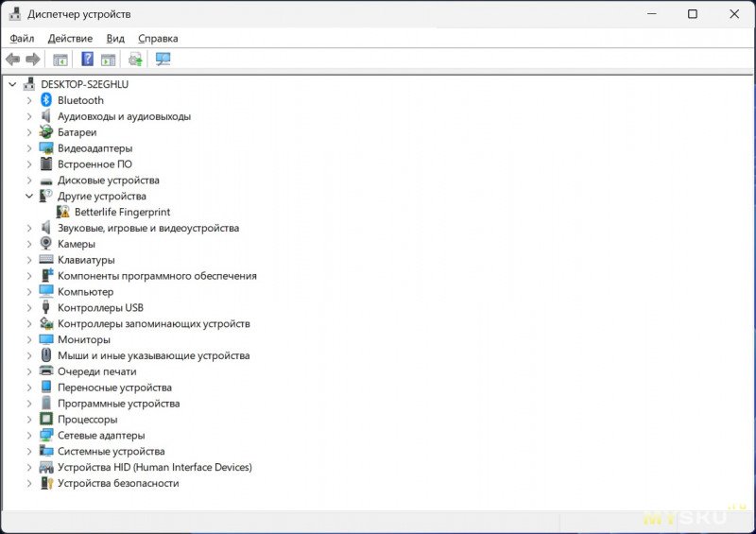Expand Системные устройства chevron
756x534 pixels.
(29, 451)
